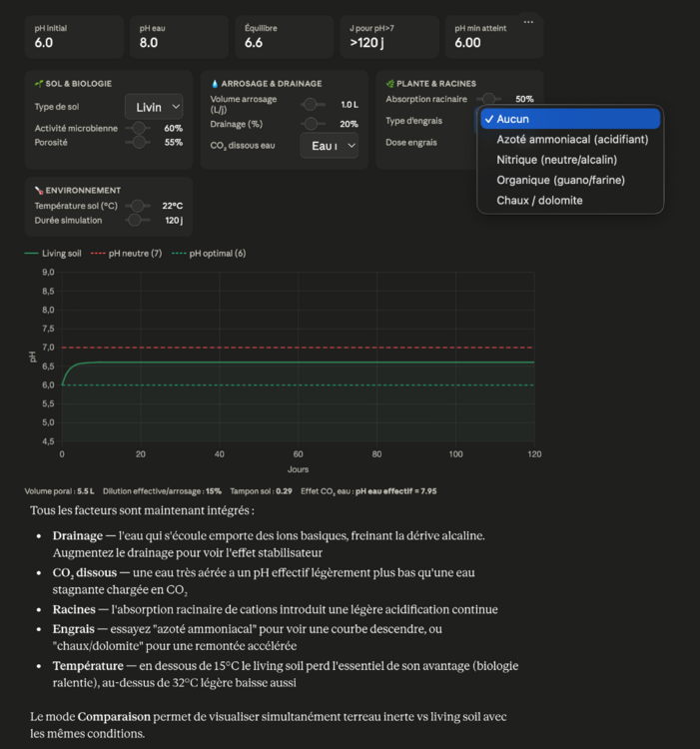Click the Dilution effective/arrosage 15% stat
This screenshot has width=700, height=749.
pos(162,491)
